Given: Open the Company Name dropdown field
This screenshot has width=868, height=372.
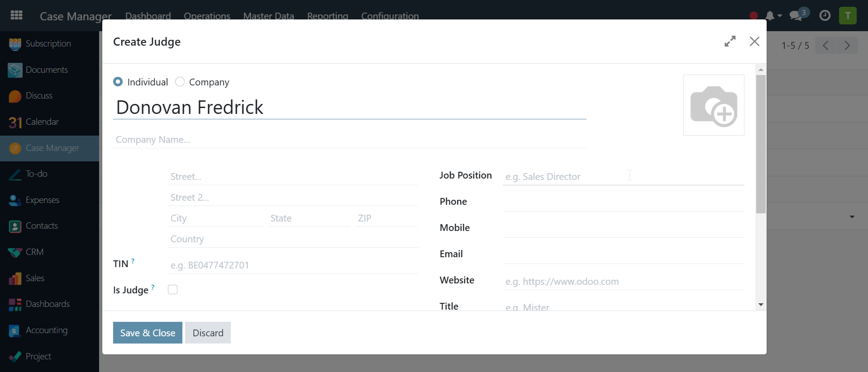Looking at the screenshot, I should (x=350, y=140).
